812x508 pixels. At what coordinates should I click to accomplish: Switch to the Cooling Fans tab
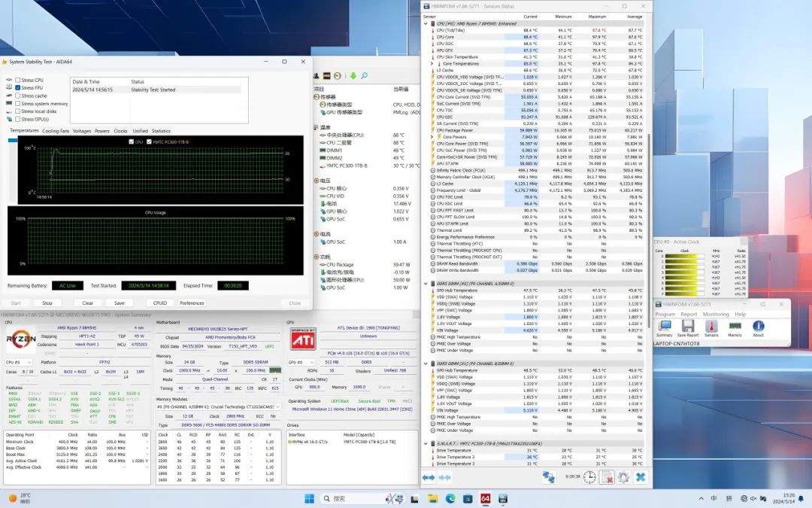point(56,131)
